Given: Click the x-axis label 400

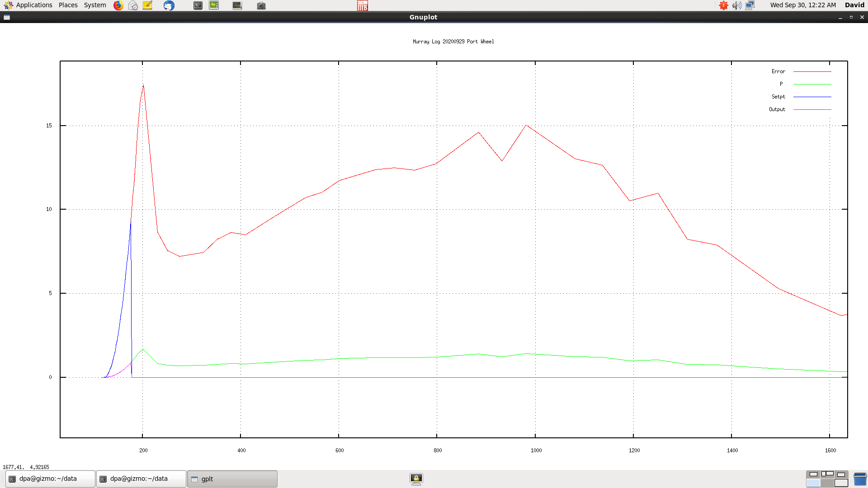Looking at the screenshot, I should point(241,450).
